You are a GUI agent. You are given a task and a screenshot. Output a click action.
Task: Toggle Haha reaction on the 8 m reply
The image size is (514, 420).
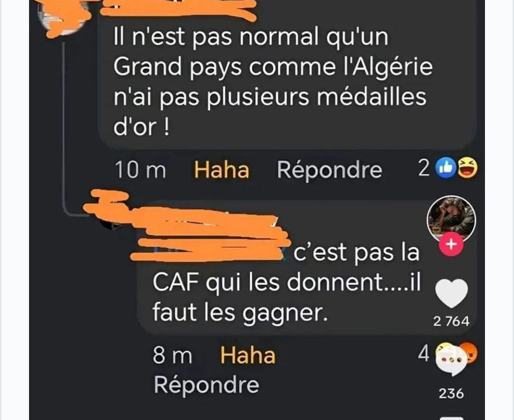(x=248, y=356)
